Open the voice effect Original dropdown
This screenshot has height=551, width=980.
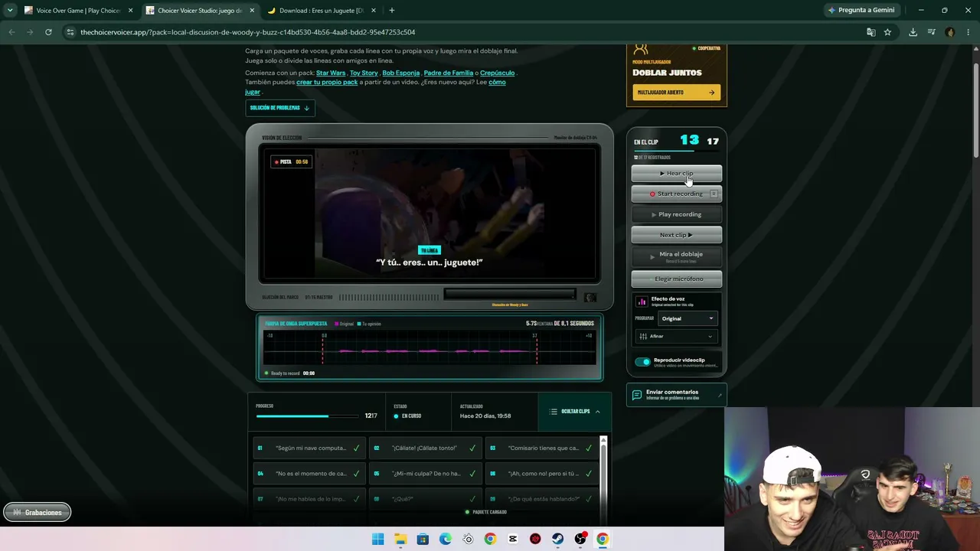click(688, 318)
